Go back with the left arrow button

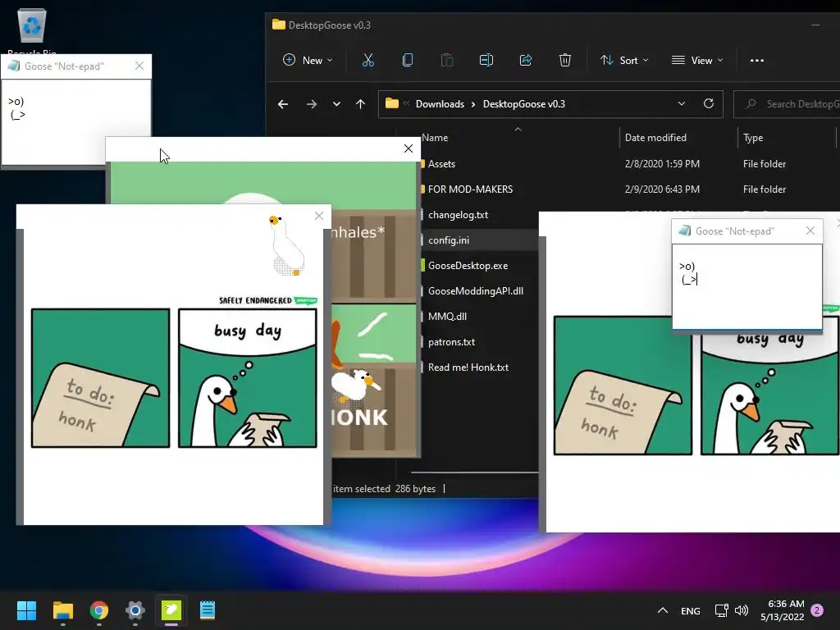pos(283,104)
